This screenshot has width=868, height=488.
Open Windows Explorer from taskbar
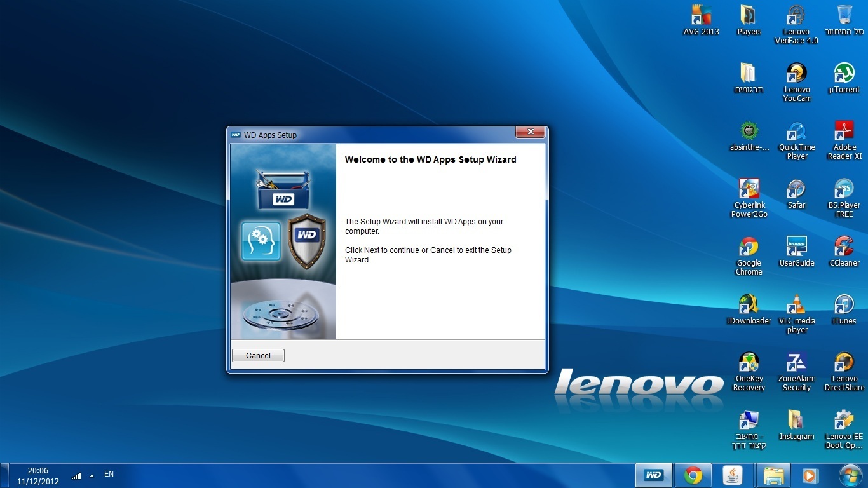point(773,475)
